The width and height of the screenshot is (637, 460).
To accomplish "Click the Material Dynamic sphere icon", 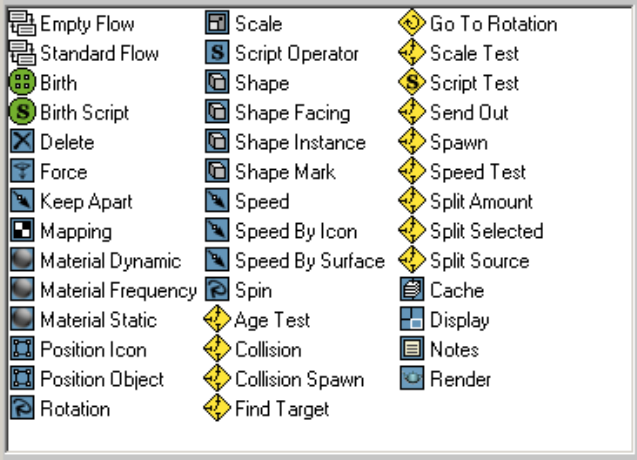I will (22, 261).
